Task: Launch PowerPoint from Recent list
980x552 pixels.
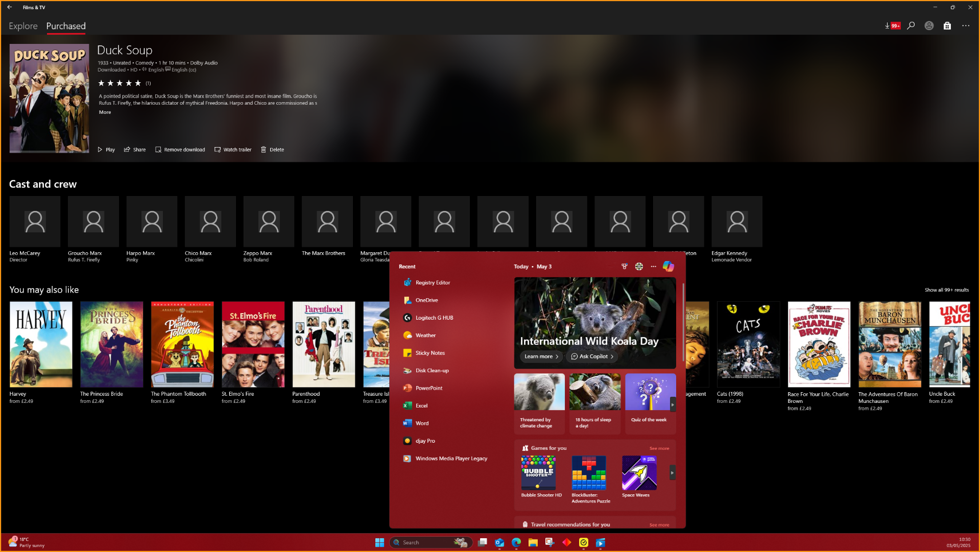Action: pos(451,388)
